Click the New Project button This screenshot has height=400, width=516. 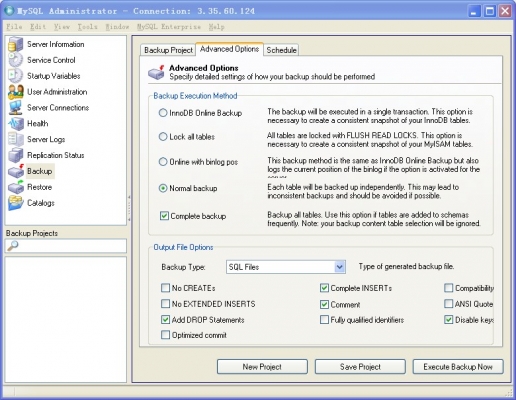(x=262, y=367)
